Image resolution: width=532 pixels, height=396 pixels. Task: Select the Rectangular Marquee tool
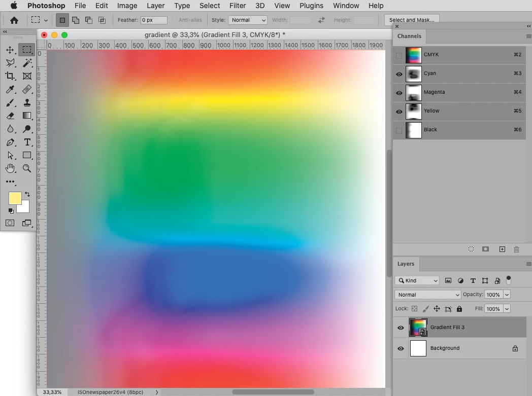coord(27,50)
